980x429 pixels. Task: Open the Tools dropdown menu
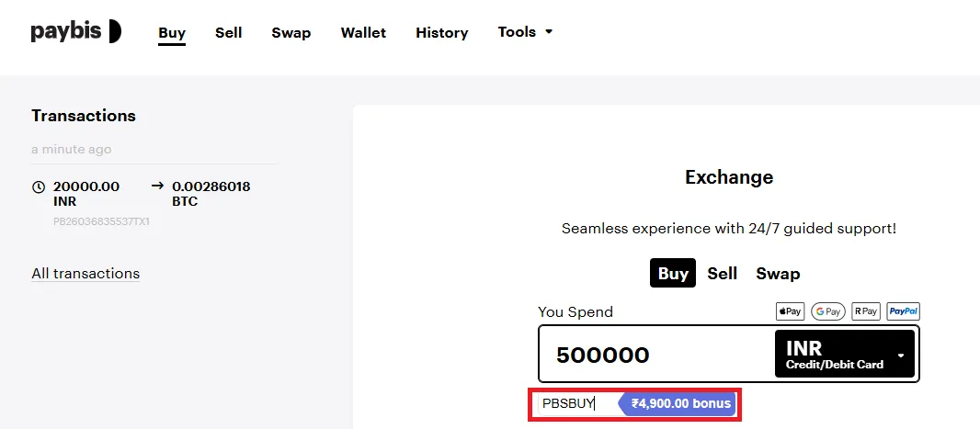click(525, 32)
